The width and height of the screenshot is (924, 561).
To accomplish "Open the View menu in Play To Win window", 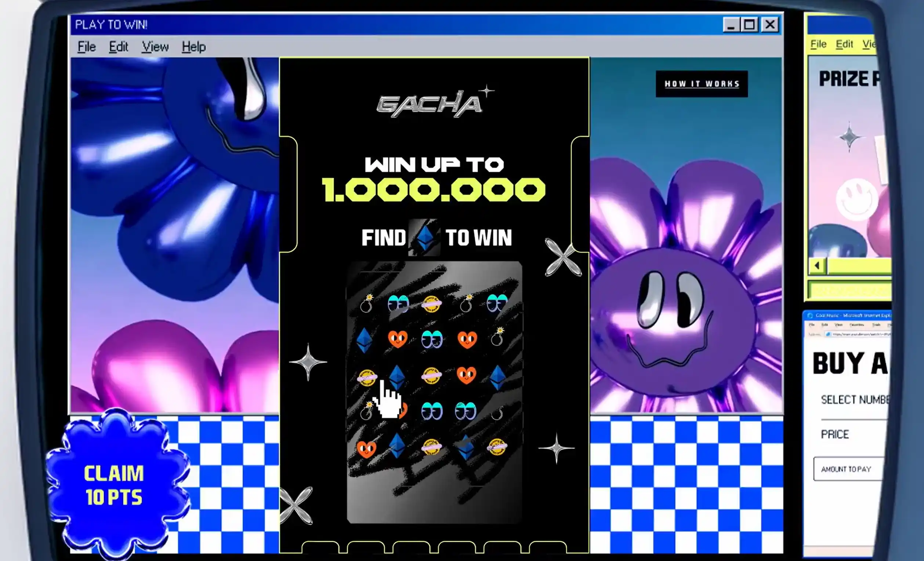I will [155, 47].
